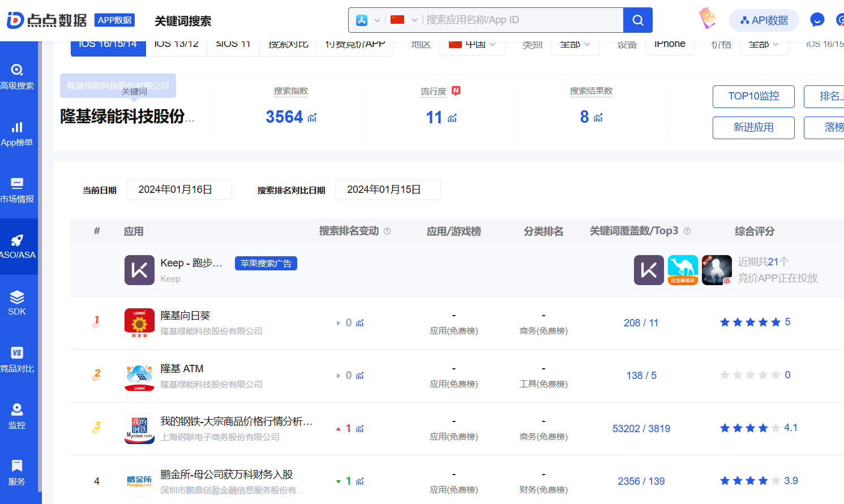Screen dimensions: 844x504
Task: Open the 高级搜索 sidebar icon
Action: click(x=17, y=70)
